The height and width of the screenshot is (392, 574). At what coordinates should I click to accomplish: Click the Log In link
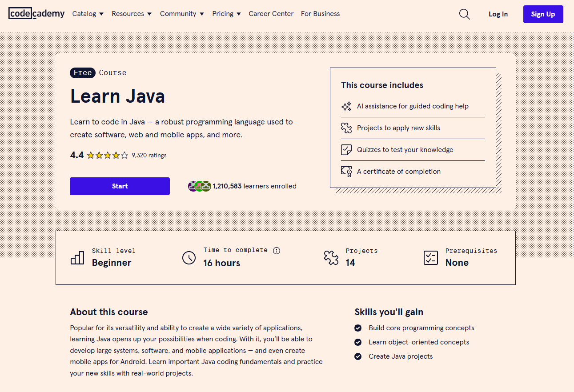pyautogui.click(x=498, y=14)
